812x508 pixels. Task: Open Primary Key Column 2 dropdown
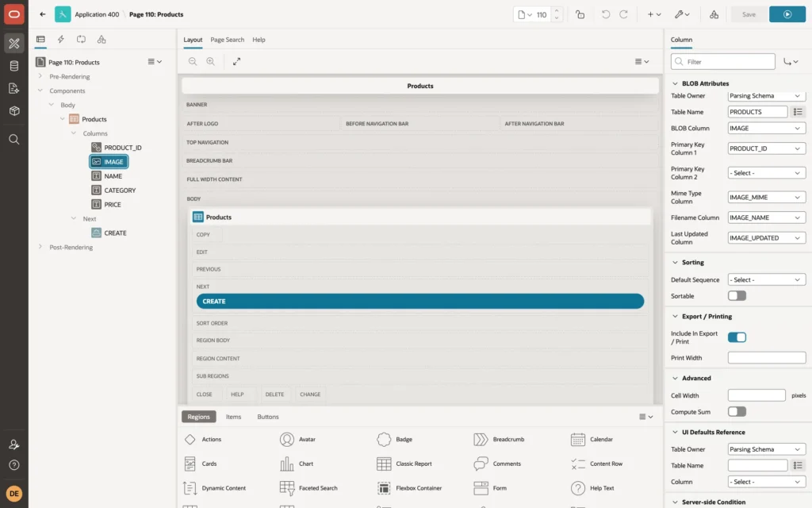click(767, 173)
